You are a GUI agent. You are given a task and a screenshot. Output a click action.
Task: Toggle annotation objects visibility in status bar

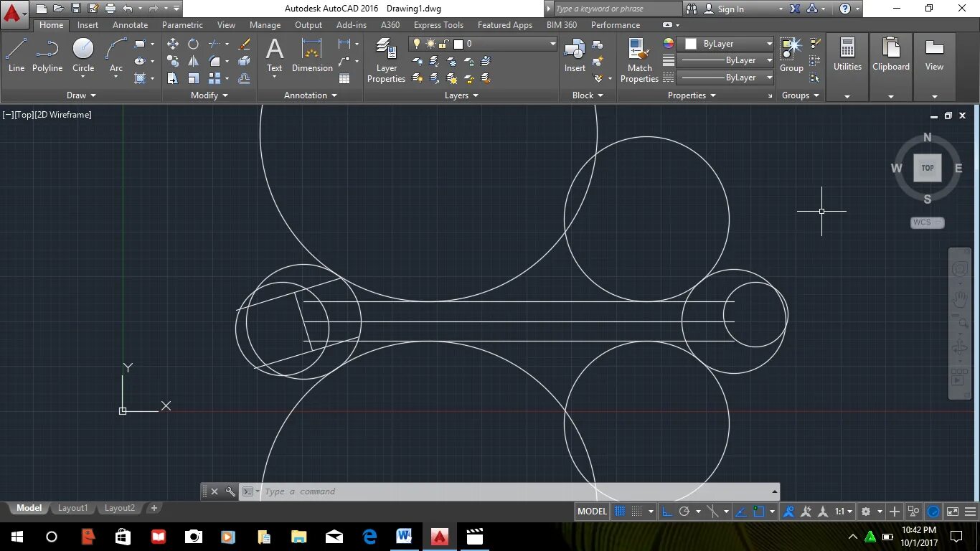point(789,512)
